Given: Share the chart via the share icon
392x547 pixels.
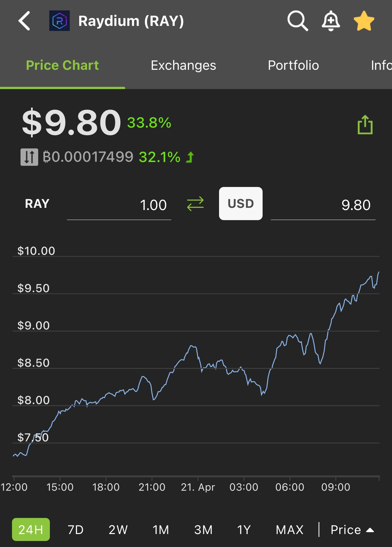Looking at the screenshot, I should pos(365,125).
